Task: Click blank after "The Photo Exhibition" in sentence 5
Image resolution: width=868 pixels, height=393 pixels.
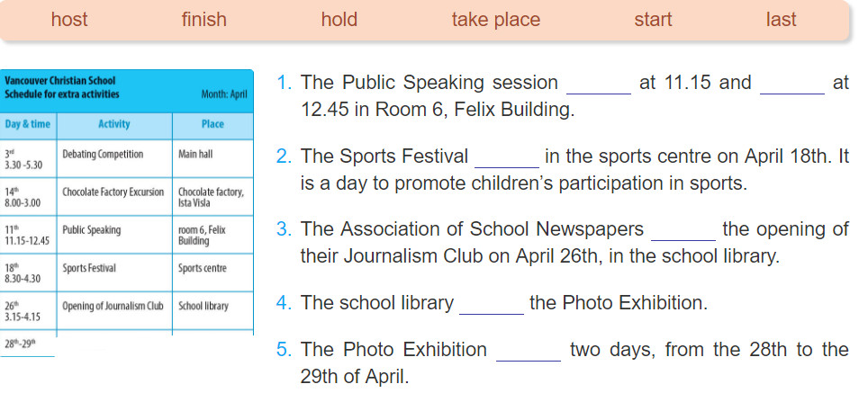Action: 529,351
